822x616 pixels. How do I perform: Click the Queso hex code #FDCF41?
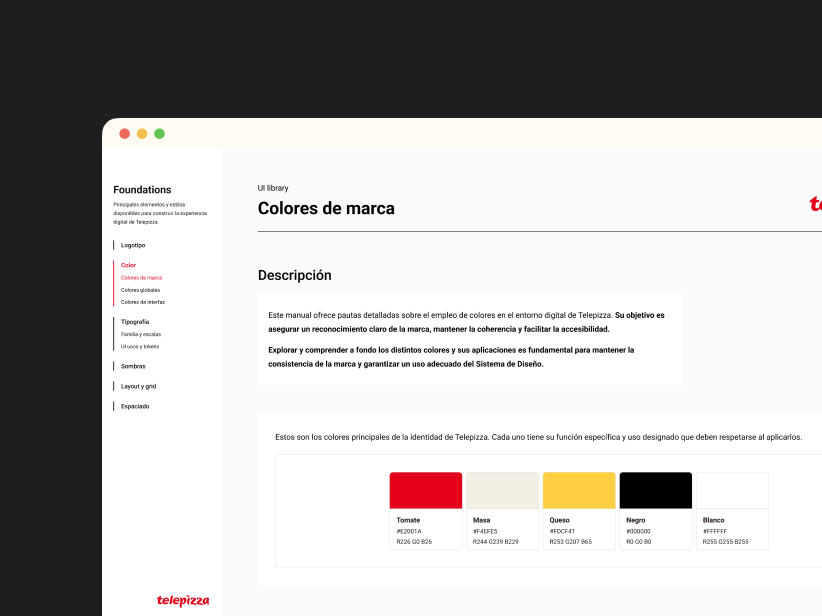(x=562, y=531)
